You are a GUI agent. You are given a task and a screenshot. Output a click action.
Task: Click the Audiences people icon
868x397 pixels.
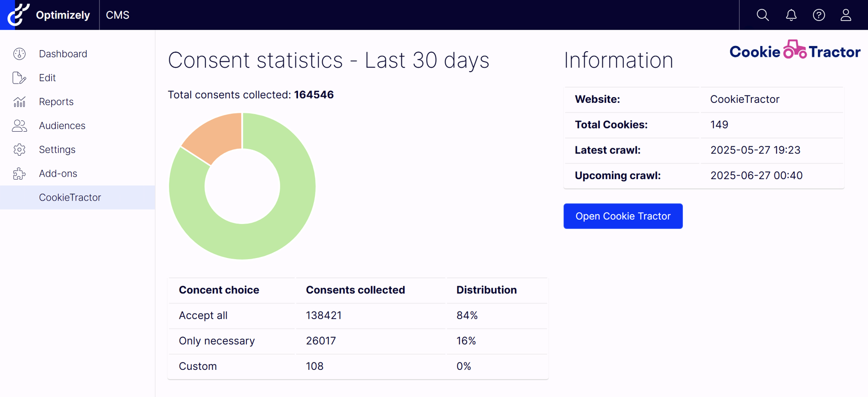pyautogui.click(x=19, y=126)
